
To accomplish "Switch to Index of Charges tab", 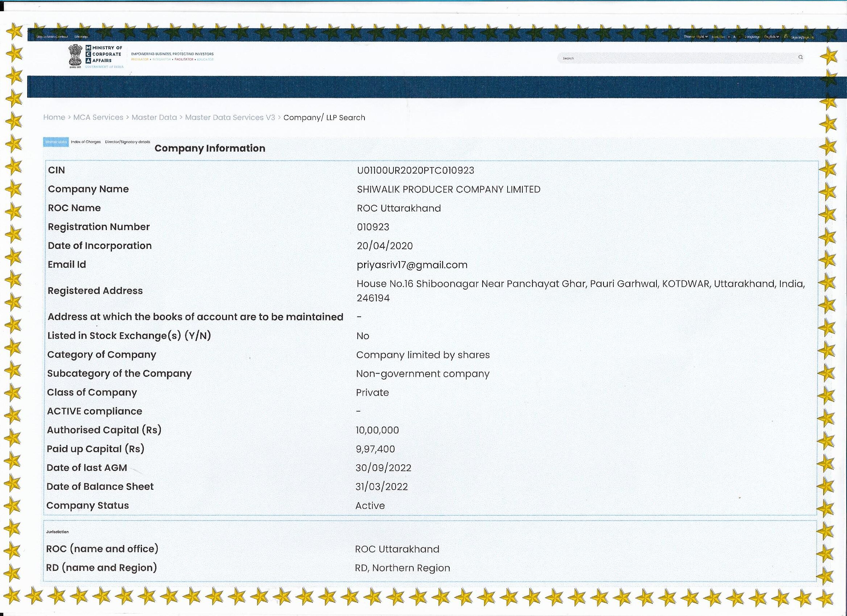I will point(86,142).
